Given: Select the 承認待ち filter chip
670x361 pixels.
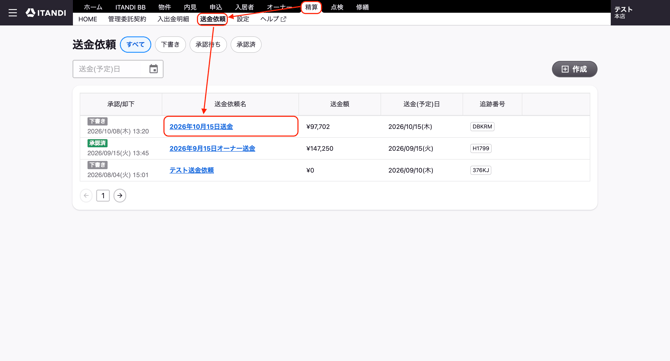Looking at the screenshot, I should 208,44.
